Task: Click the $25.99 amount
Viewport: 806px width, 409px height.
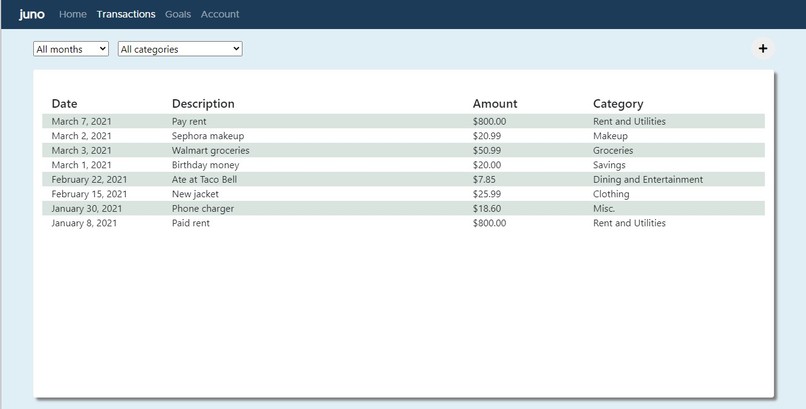Action: coord(487,194)
